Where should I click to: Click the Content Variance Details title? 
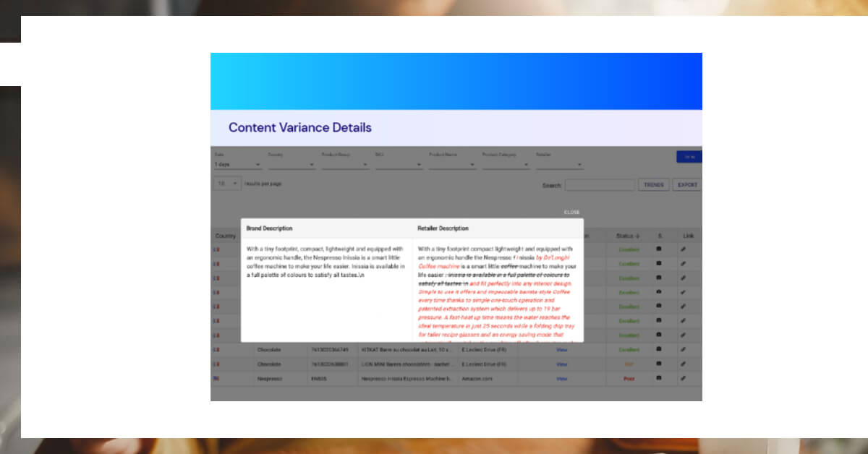click(300, 127)
